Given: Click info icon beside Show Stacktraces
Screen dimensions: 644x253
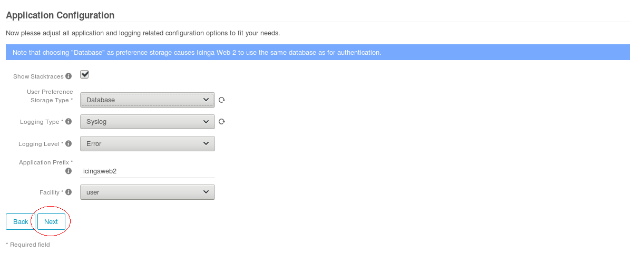Looking at the screenshot, I should tap(69, 76).
